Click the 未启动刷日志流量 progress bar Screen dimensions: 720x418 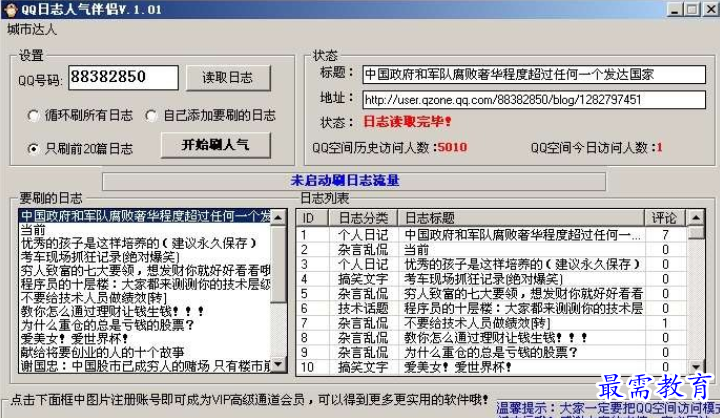pyautogui.click(x=354, y=181)
